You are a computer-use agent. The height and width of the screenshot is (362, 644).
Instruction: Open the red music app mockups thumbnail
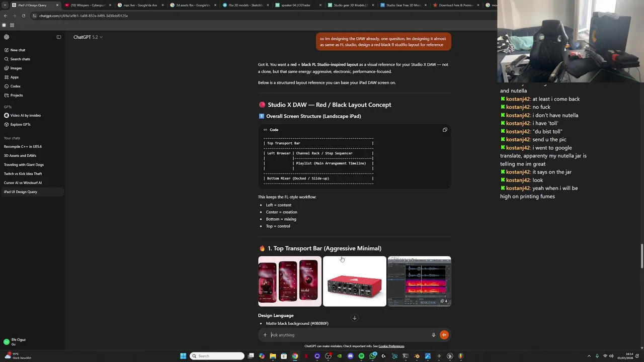[x=290, y=281]
